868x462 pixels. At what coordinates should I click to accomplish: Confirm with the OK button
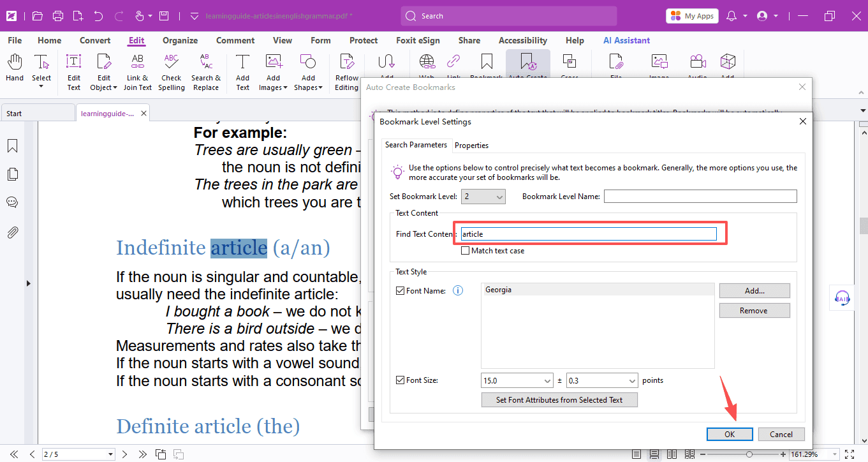click(730, 434)
